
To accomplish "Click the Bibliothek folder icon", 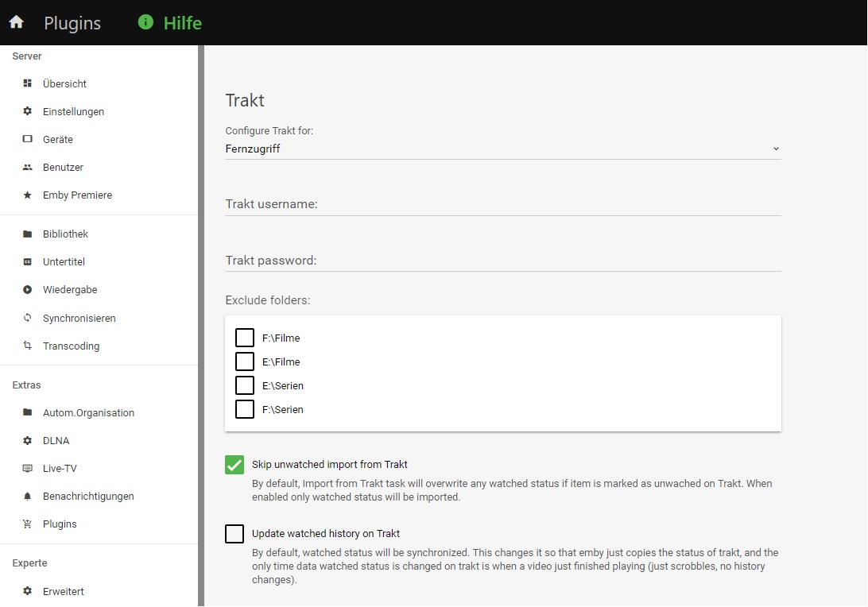I will [27, 234].
